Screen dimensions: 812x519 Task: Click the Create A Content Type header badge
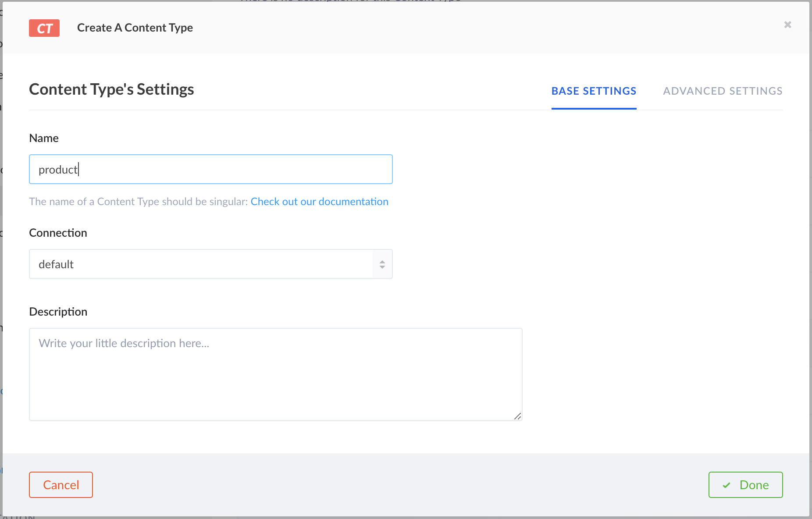pos(44,28)
